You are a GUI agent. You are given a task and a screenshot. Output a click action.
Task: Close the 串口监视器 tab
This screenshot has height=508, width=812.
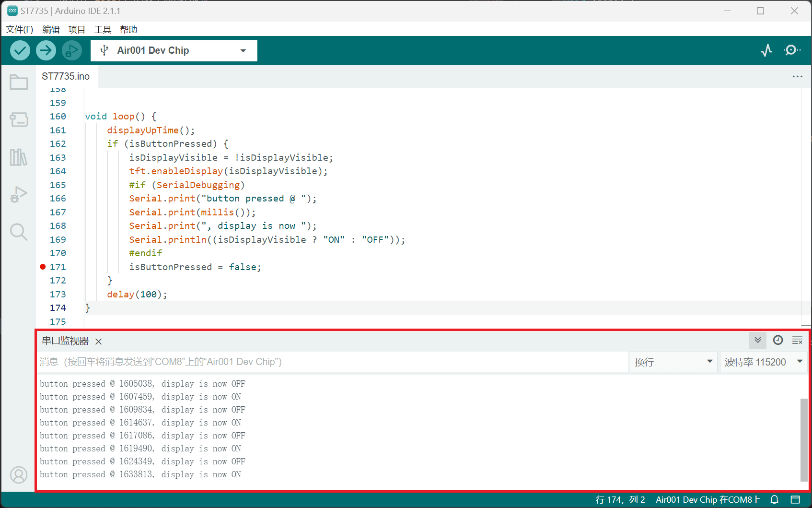[99, 342]
